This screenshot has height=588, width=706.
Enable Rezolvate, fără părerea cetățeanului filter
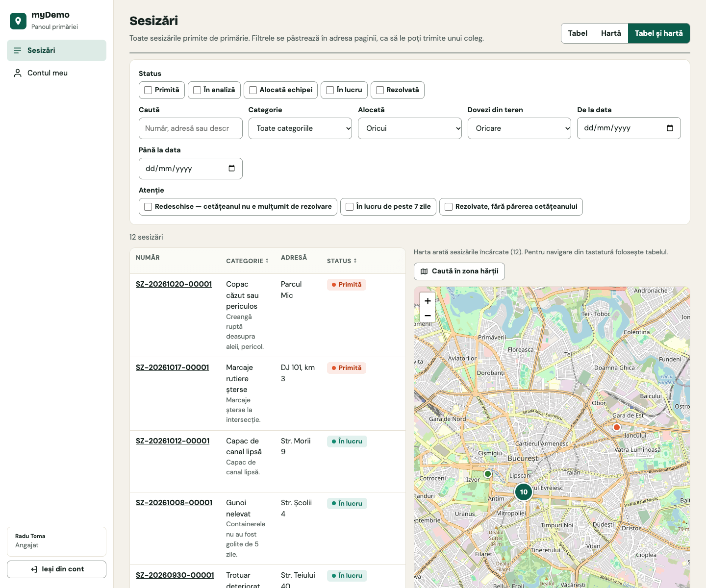coord(449,207)
